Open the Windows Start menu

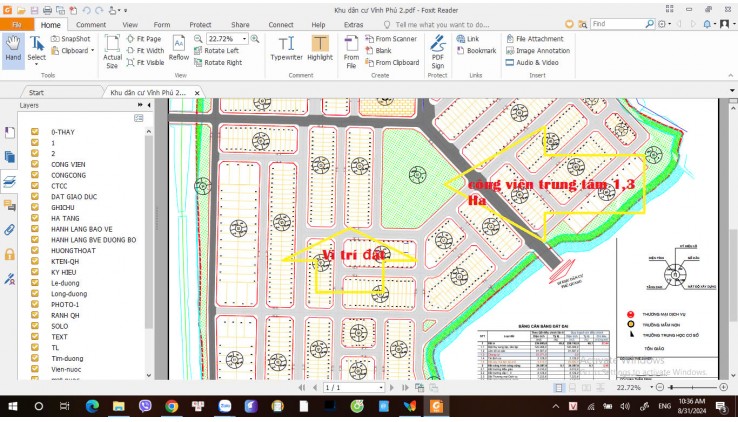tap(12, 406)
